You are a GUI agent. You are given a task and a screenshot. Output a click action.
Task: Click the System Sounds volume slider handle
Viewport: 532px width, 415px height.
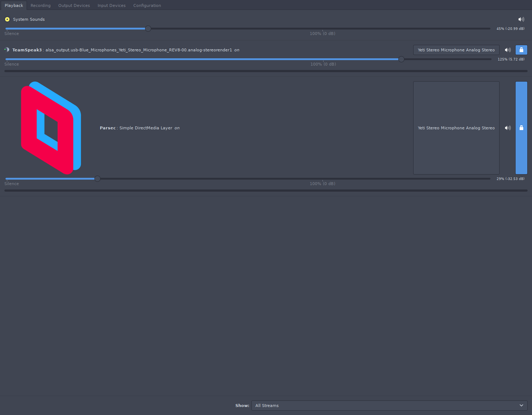pyautogui.click(x=148, y=28)
